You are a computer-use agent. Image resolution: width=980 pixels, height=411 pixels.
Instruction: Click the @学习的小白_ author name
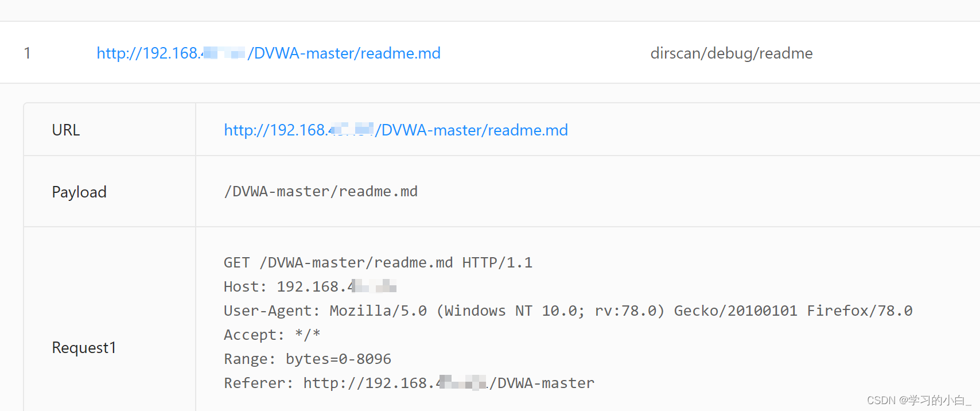click(x=937, y=400)
